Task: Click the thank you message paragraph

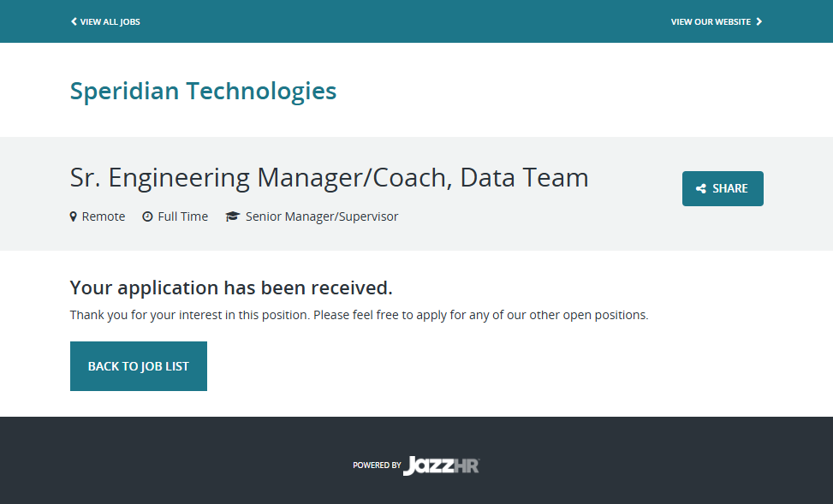Action: click(x=359, y=315)
